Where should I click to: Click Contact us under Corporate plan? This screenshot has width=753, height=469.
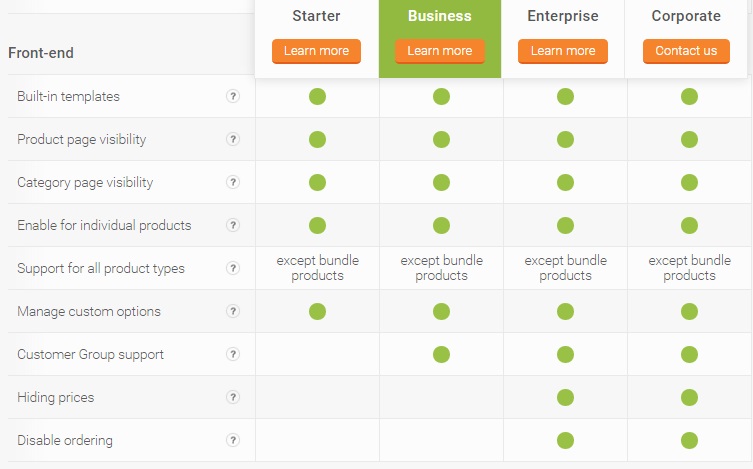686,51
